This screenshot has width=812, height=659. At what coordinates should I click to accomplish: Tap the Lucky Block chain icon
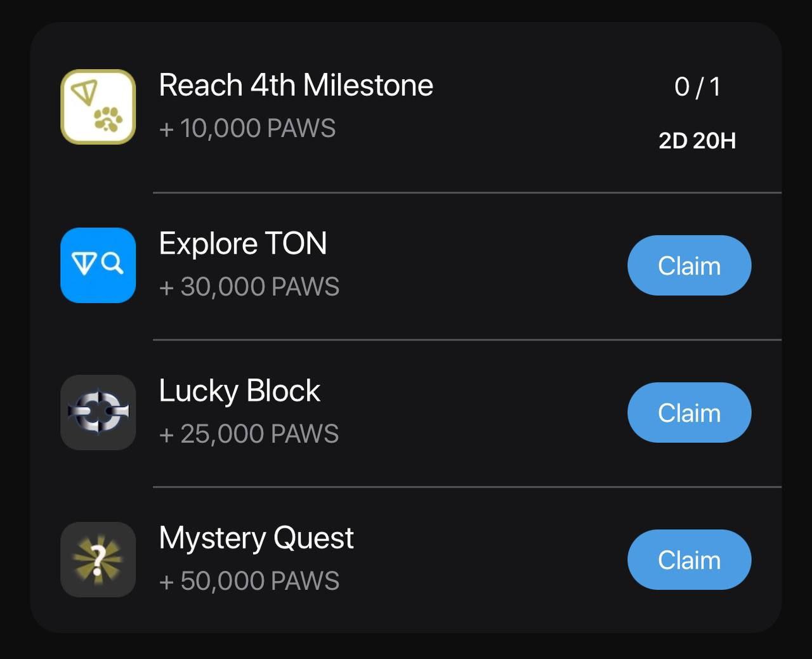pyautogui.click(x=98, y=412)
